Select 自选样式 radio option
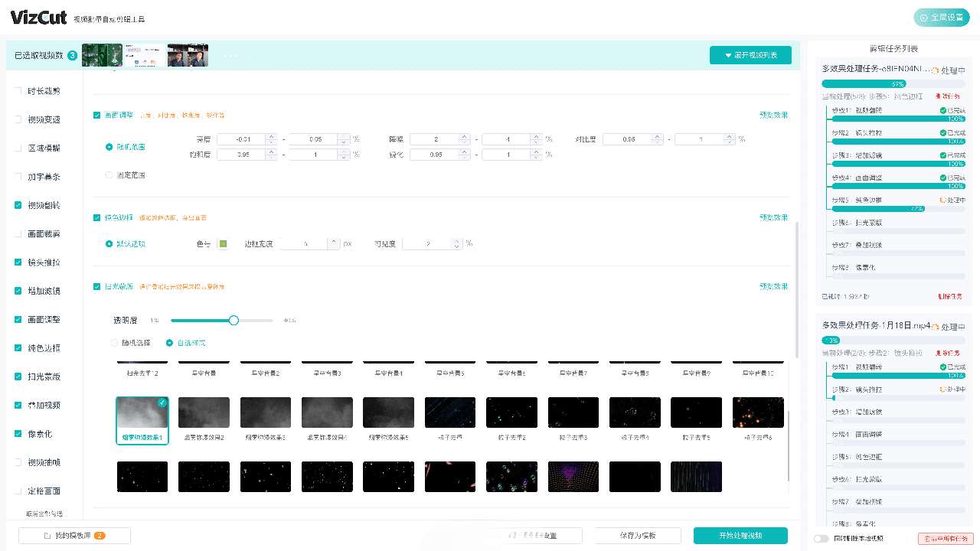 [169, 343]
